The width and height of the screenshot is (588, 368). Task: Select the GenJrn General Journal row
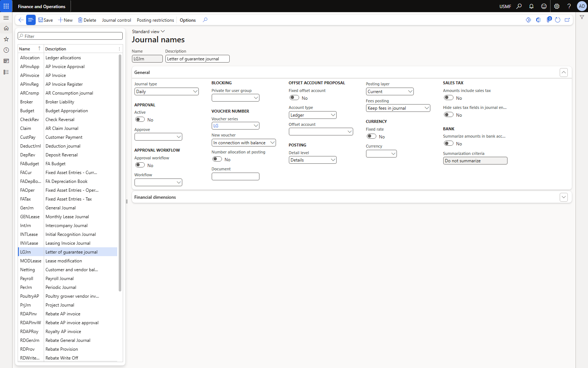coord(68,208)
